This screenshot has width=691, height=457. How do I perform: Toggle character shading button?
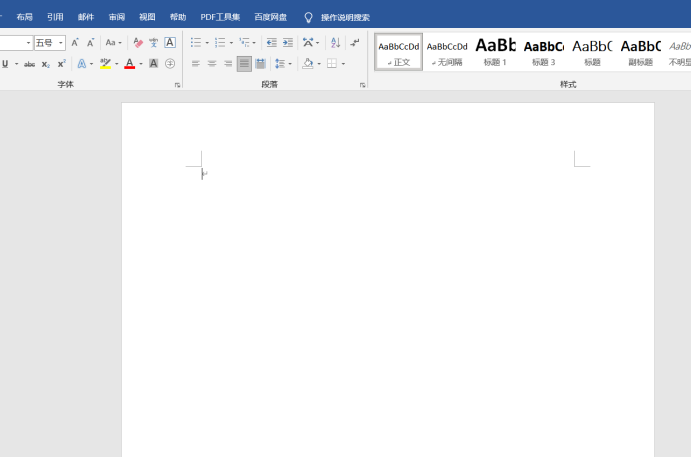(x=154, y=64)
